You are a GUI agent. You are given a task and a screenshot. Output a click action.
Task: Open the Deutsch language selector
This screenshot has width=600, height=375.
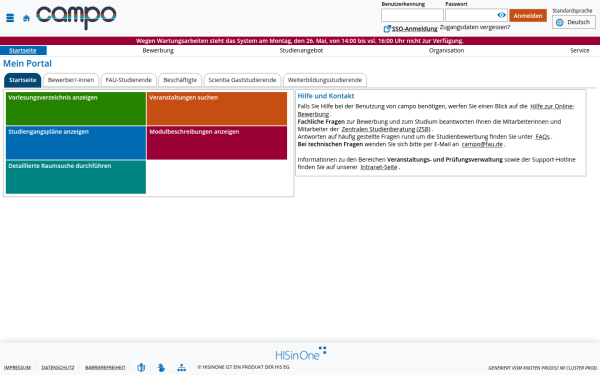[x=574, y=22]
